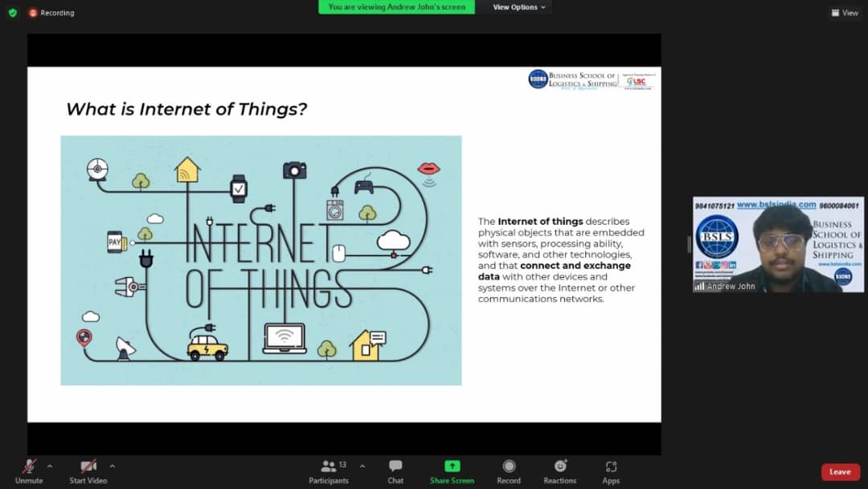The width and height of the screenshot is (868, 489).
Task: Click the Andrew John name label
Action: click(x=731, y=286)
